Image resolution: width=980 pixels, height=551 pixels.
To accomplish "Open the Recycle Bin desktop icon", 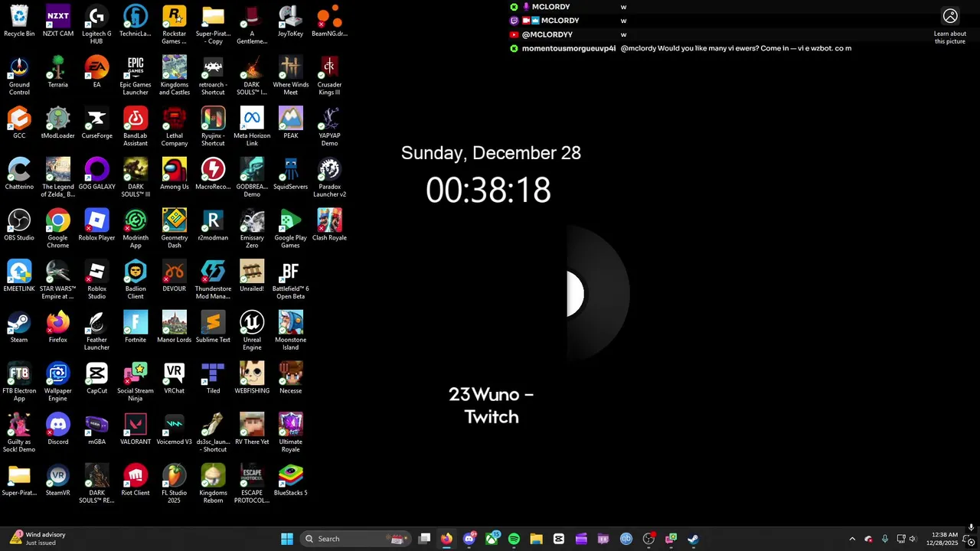I will click(x=19, y=21).
